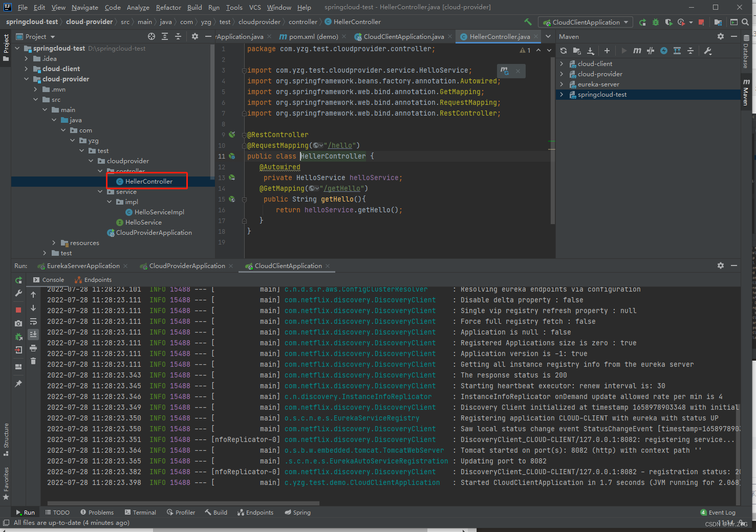Expand eureka-server in the Maven panel
Viewport: 756px width, 532px height.
tap(561, 84)
